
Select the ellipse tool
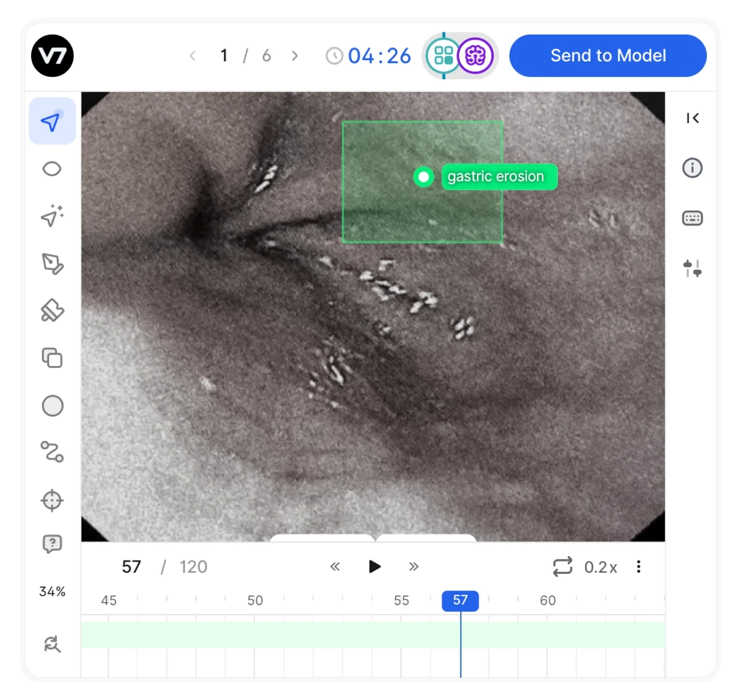52,169
